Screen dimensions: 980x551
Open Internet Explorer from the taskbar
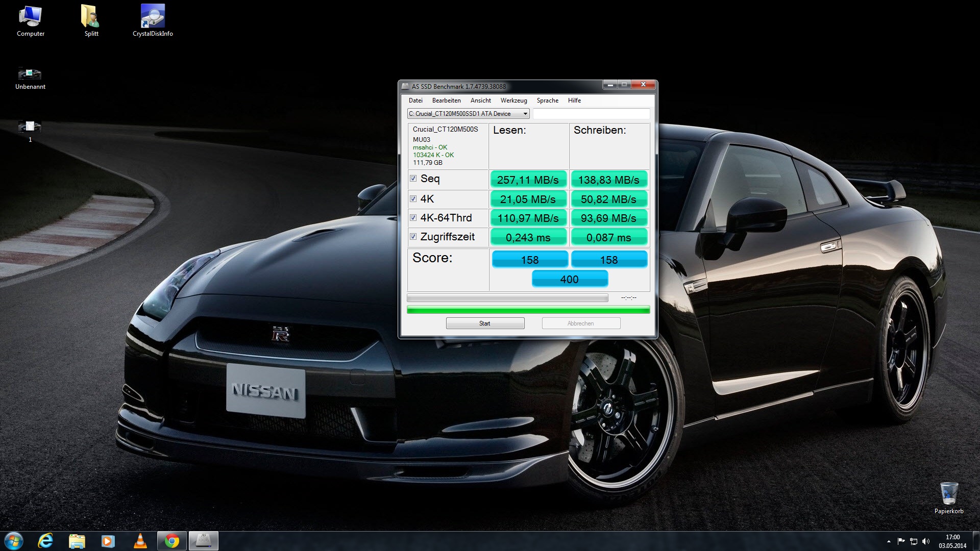tap(46, 541)
